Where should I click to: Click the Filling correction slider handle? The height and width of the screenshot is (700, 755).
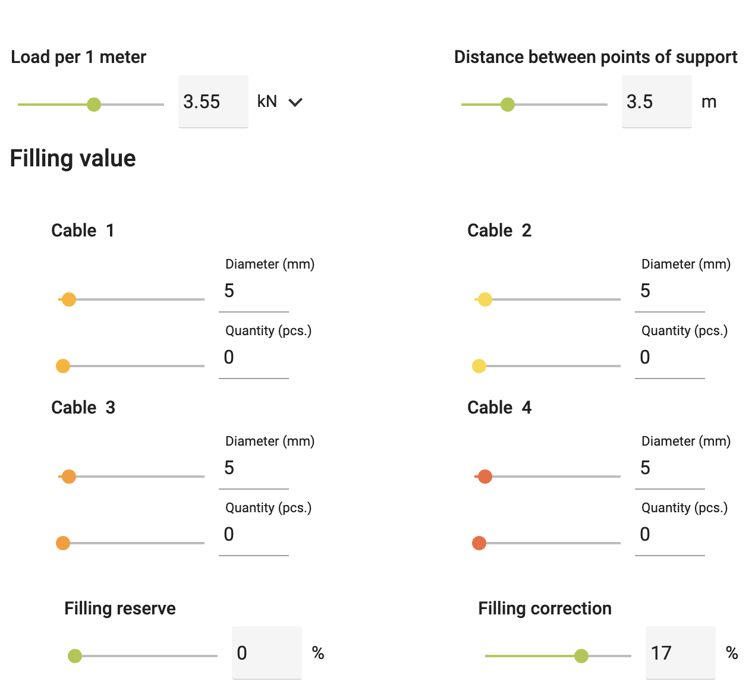[x=581, y=656]
